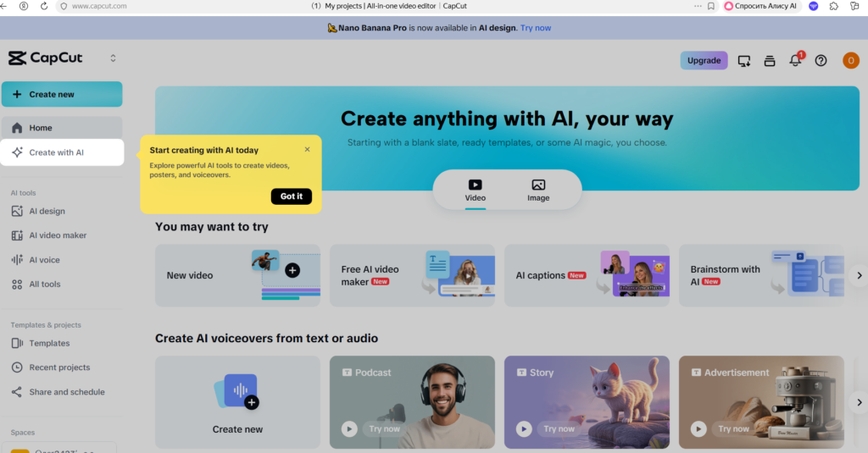Play the Story voiceover preview
Screen dimensions: 868x453
(x=524, y=429)
